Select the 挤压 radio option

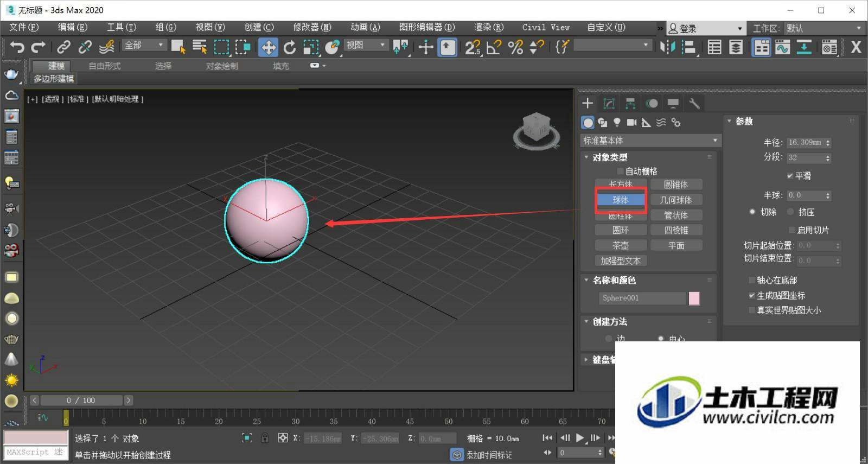click(x=790, y=212)
